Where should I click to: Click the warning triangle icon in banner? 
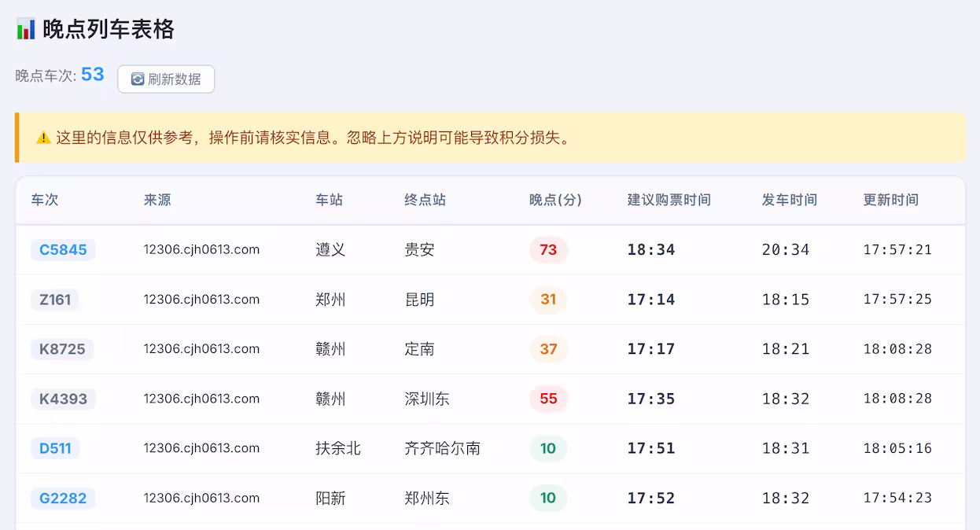point(43,138)
